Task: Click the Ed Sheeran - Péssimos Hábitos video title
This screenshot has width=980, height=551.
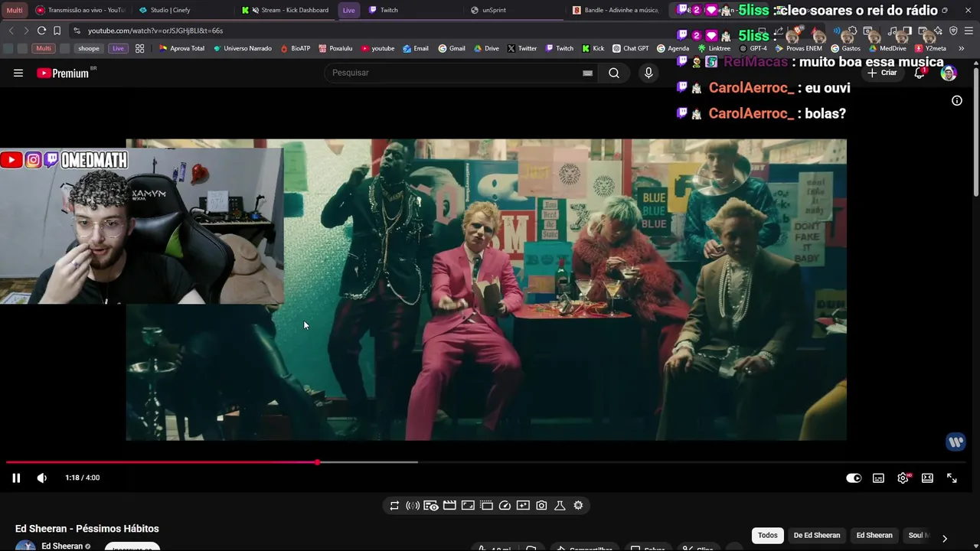Action: point(87,529)
